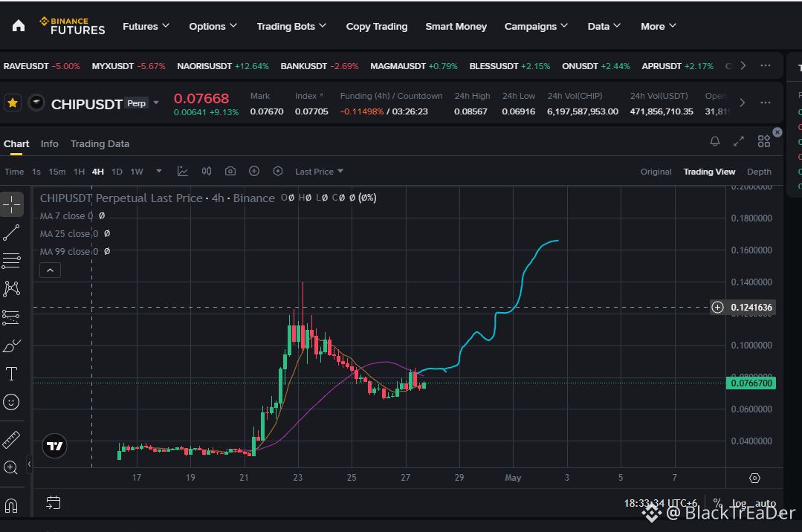The image size is (802, 532).
Task: Take chart snapshot camera icon
Action: (x=230, y=172)
